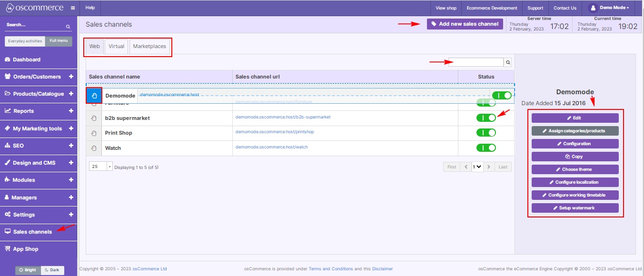The width and height of the screenshot is (644, 276).
Task: Click the osCommerce logo
Action: click(x=34, y=8)
